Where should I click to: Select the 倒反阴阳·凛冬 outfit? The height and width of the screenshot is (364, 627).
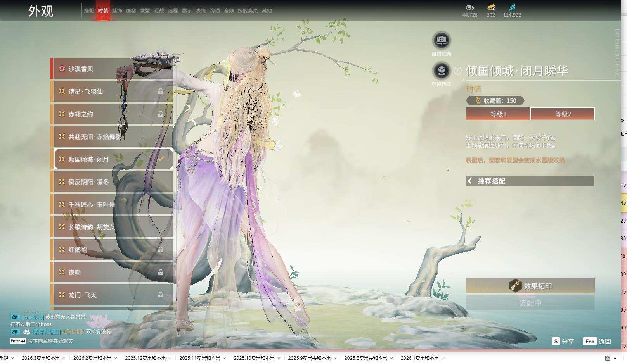pyautogui.click(x=112, y=182)
